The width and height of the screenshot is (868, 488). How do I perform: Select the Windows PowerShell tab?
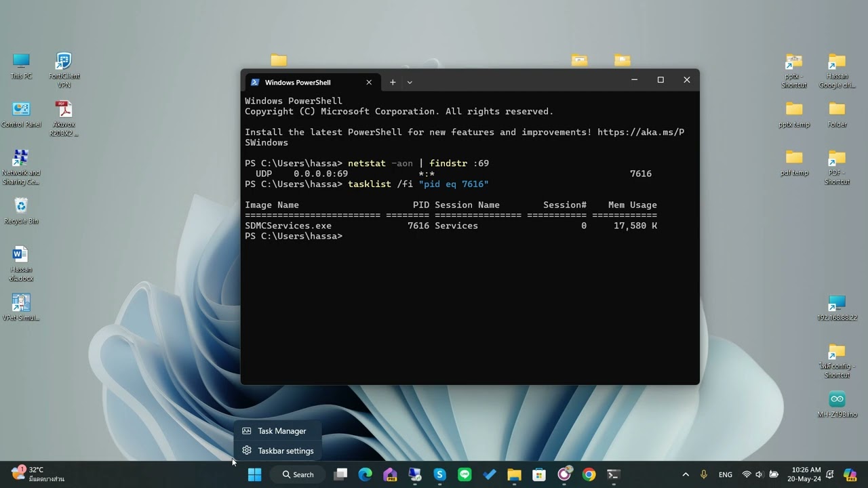pos(311,82)
